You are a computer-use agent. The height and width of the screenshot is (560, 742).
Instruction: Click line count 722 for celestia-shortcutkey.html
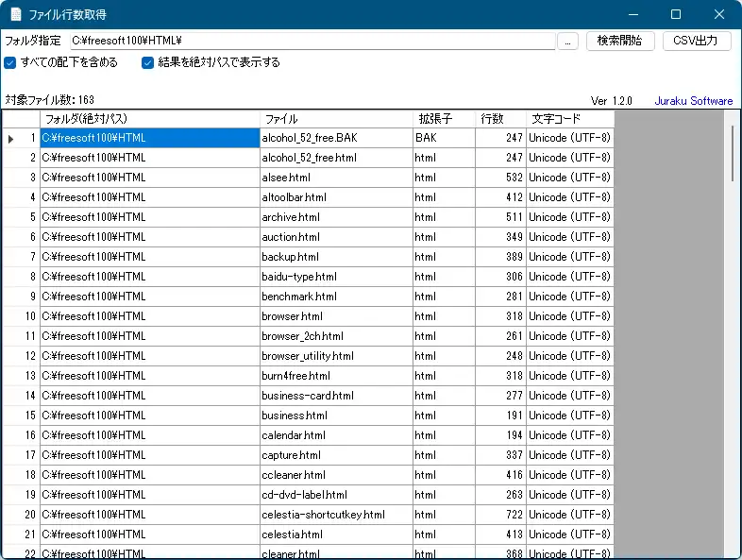[x=500, y=515]
